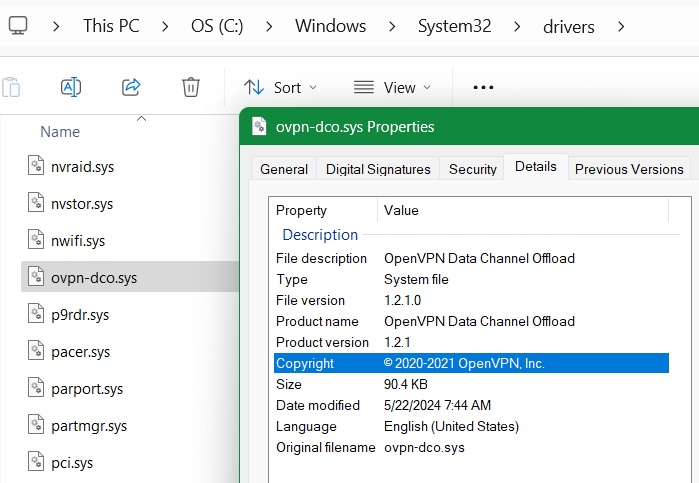Click the nwifi.sys file icon
The image size is (699, 483).
click(36, 239)
